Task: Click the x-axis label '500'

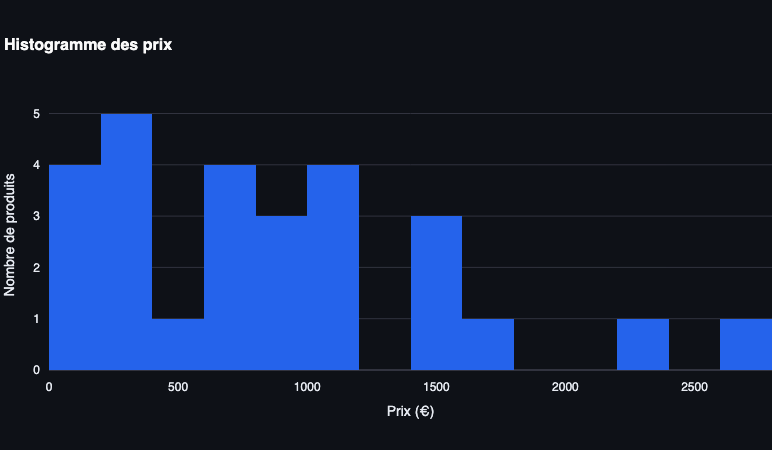Action: [178, 387]
